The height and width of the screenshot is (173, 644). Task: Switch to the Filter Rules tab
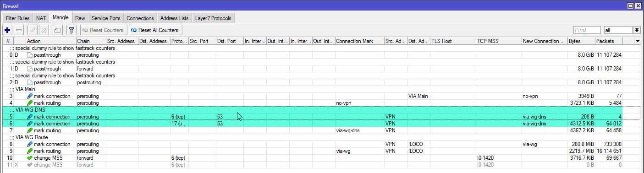(x=17, y=18)
